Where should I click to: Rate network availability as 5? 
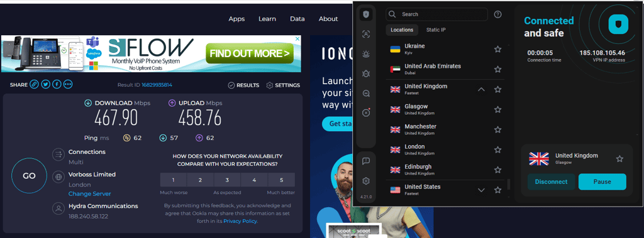click(281, 180)
